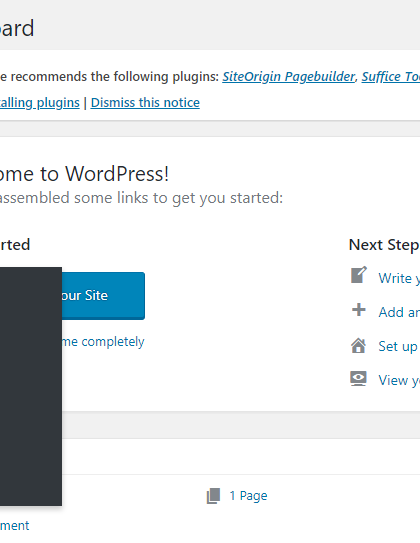
Task: Click the installing plugins link
Action: pyautogui.click(x=40, y=103)
